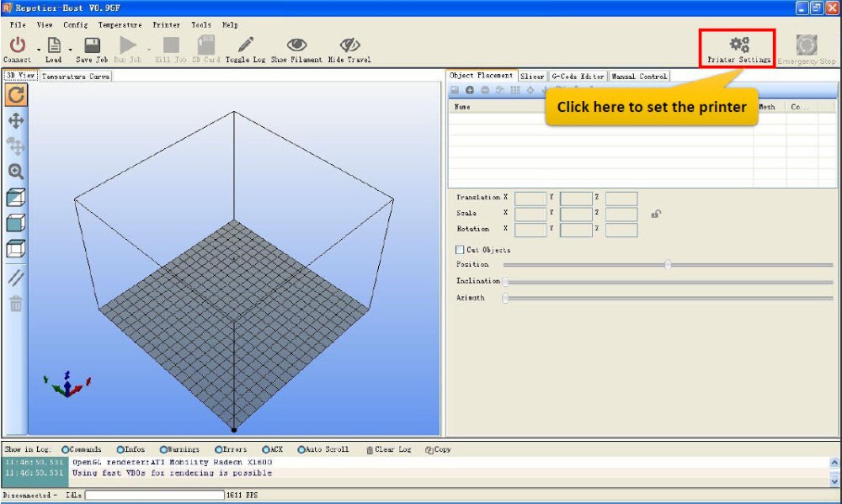Screen dimensions: 842x504
Task: Click the Position slider handle
Action: [x=668, y=265]
